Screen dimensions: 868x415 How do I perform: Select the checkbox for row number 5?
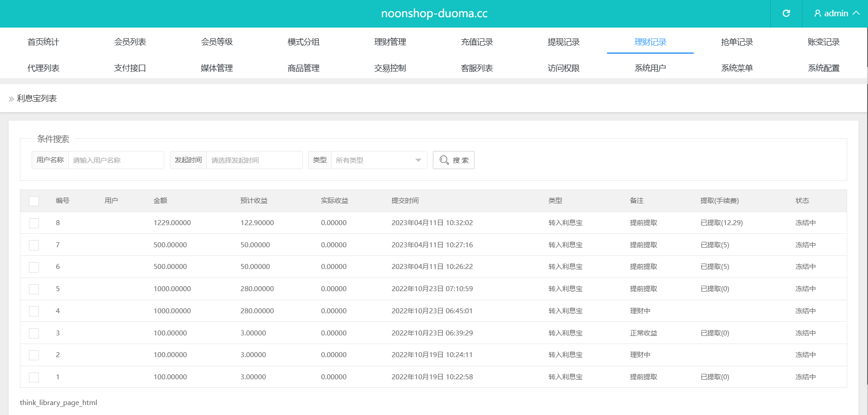[x=34, y=289]
